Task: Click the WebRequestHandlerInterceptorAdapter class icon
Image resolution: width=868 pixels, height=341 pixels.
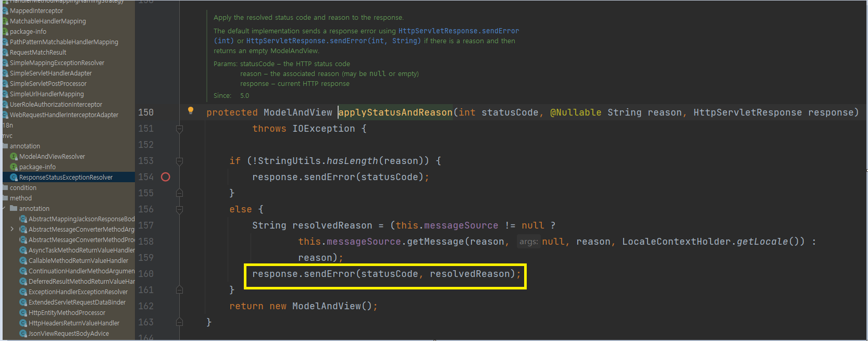Action: click(5, 115)
